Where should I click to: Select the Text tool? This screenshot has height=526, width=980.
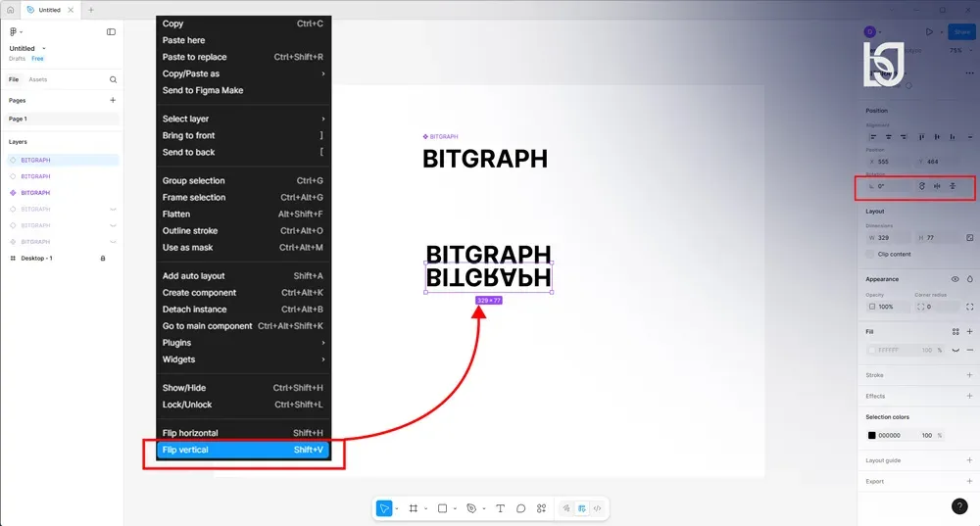(x=500, y=508)
